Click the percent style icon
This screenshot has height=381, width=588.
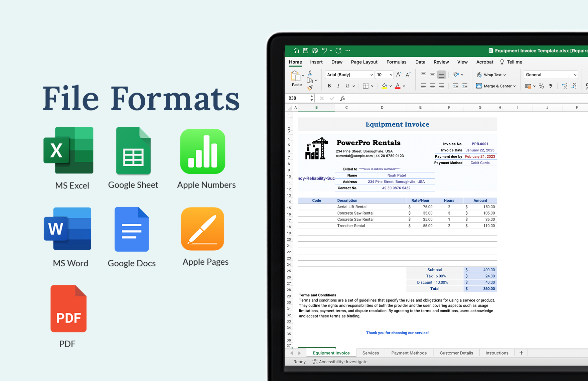coord(541,86)
